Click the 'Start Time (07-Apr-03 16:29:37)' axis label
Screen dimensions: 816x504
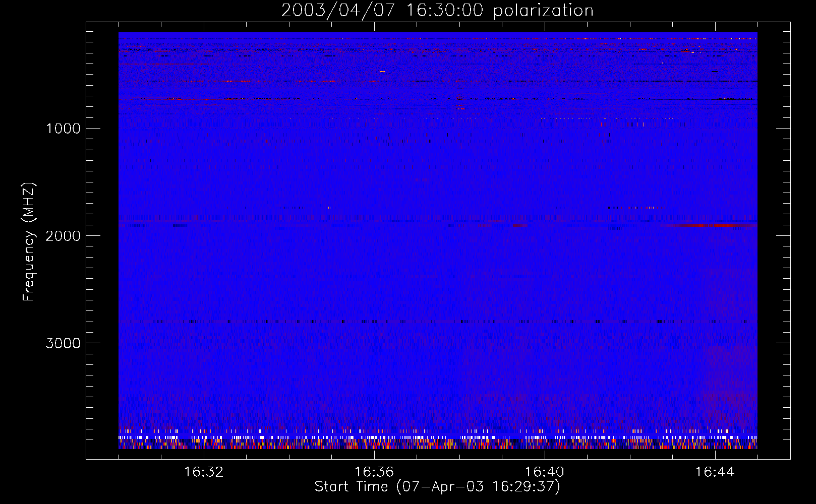click(437, 487)
